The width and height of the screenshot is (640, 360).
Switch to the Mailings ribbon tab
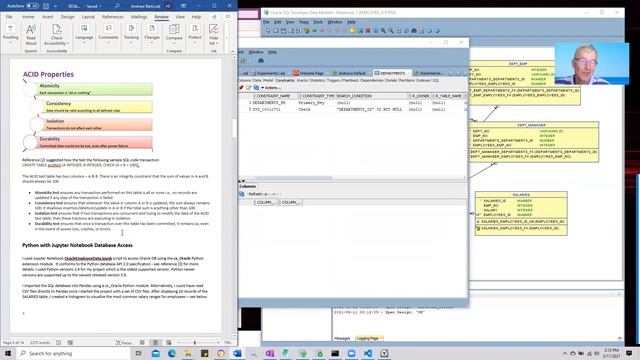tap(139, 17)
